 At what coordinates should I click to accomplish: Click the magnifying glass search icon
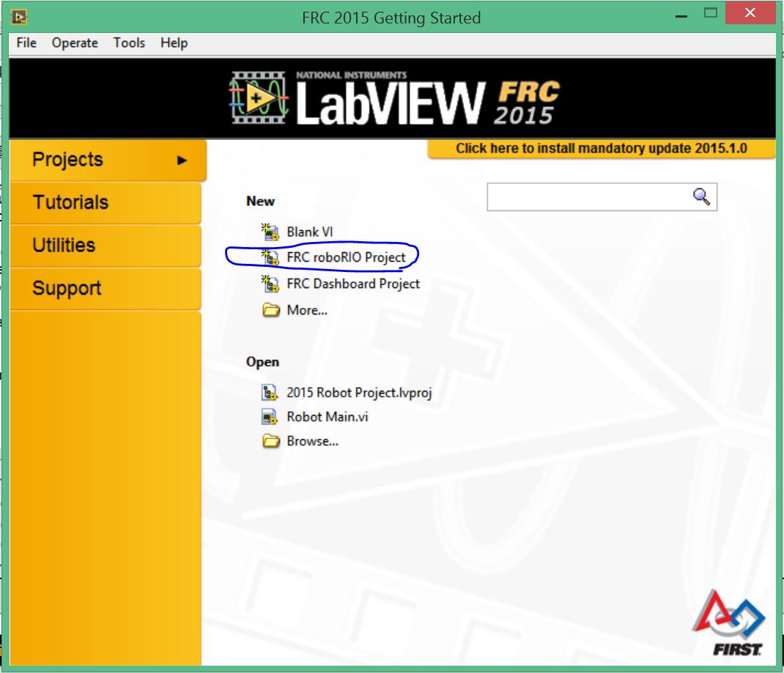[701, 196]
